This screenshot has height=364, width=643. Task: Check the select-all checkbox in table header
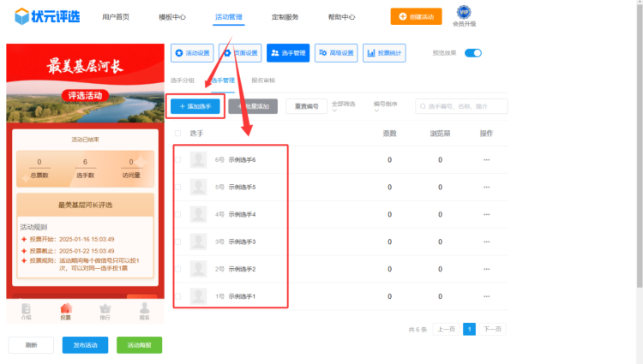click(x=178, y=134)
